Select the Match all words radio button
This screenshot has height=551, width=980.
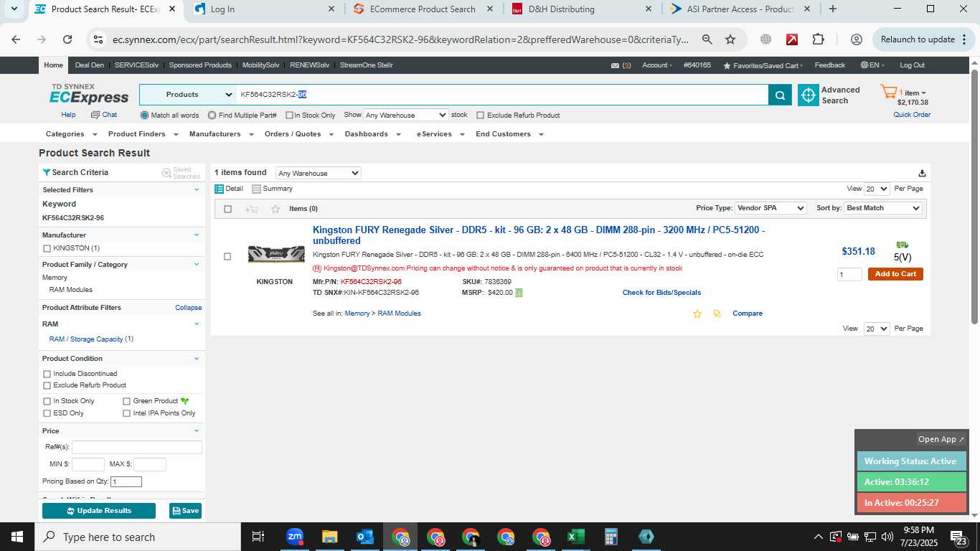pyautogui.click(x=145, y=115)
